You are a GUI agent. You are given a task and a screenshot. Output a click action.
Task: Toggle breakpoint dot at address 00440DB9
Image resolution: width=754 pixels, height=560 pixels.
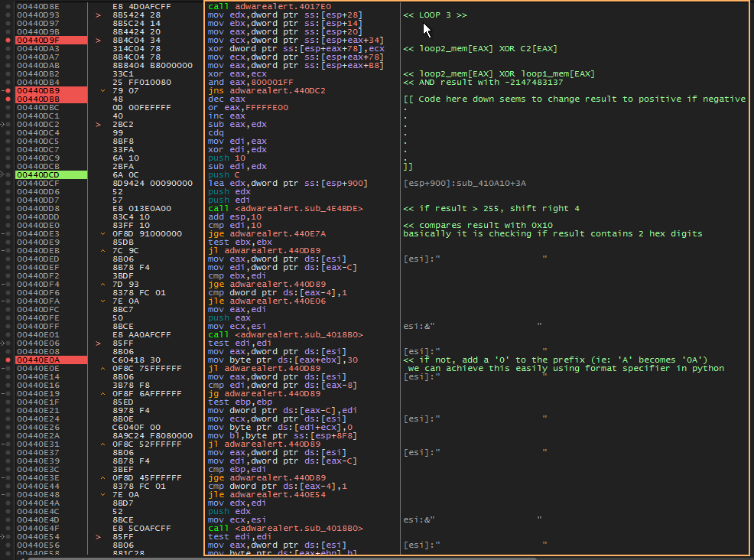click(8, 91)
